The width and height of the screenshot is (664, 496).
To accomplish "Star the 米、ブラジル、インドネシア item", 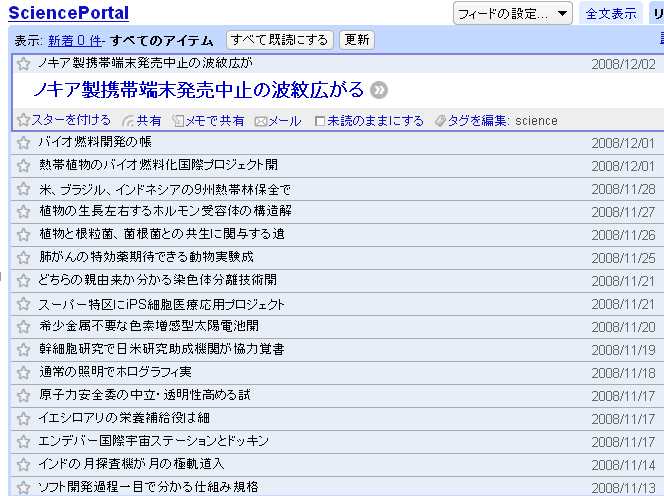I will pos(23,189).
